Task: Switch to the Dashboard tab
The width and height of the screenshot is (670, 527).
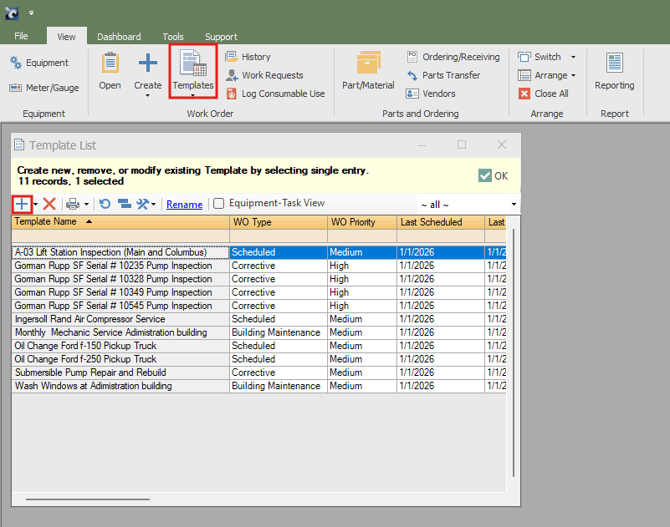Action: point(119,37)
